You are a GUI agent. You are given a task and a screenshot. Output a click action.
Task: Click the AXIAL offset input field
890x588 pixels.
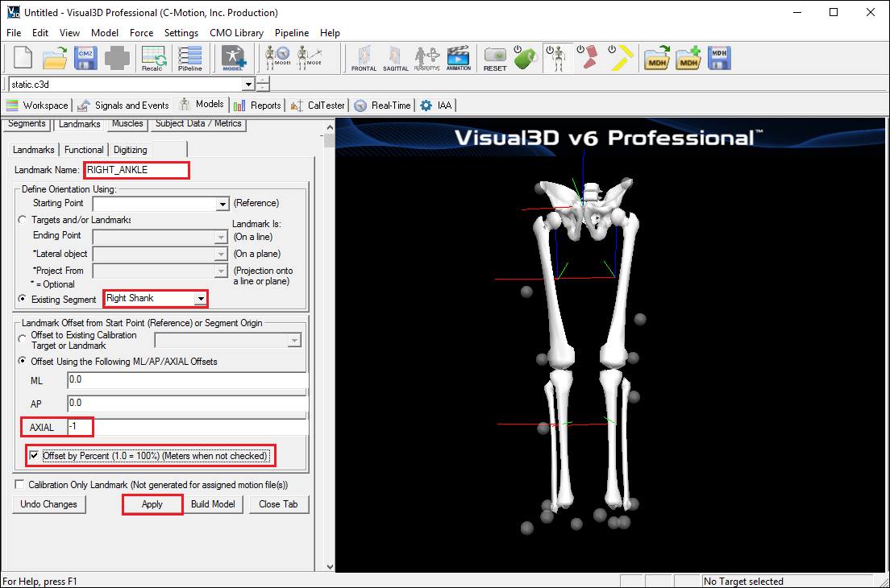coord(187,426)
